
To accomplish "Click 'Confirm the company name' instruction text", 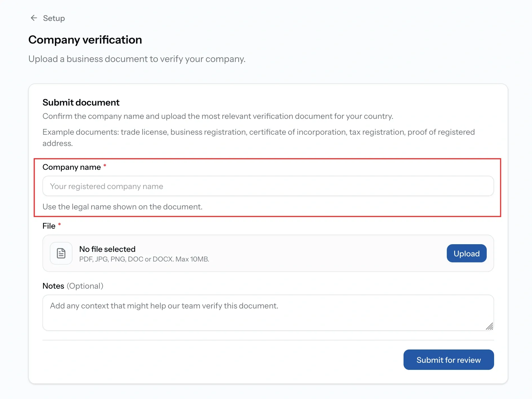I will tap(218, 116).
